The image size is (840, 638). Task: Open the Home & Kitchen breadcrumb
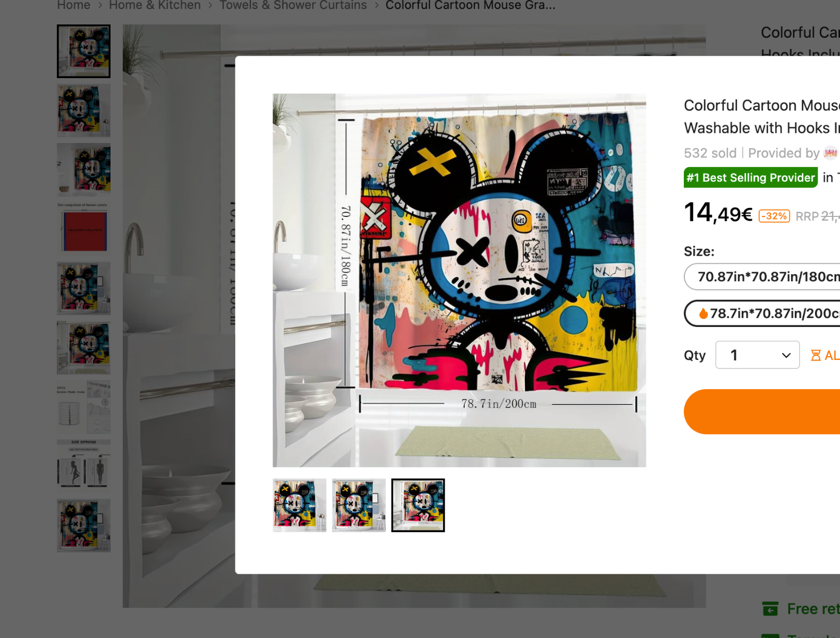(x=155, y=5)
